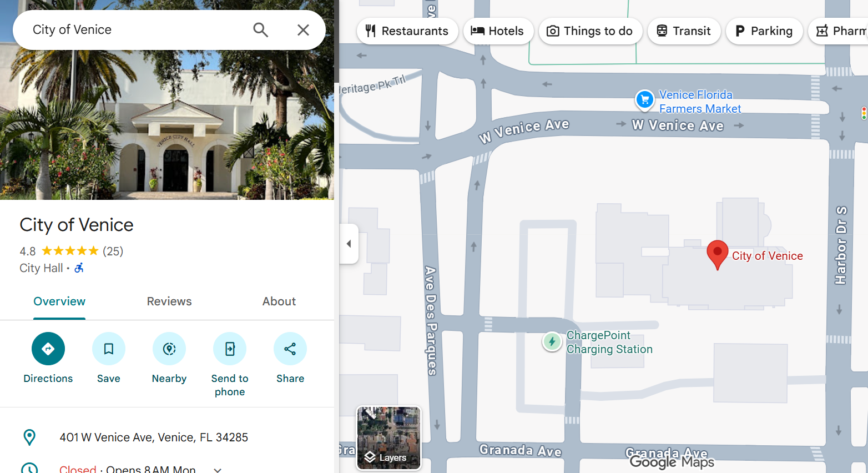The image size is (868, 473).
Task: Click the Closed hours status text
Action: (x=78, y=469)
